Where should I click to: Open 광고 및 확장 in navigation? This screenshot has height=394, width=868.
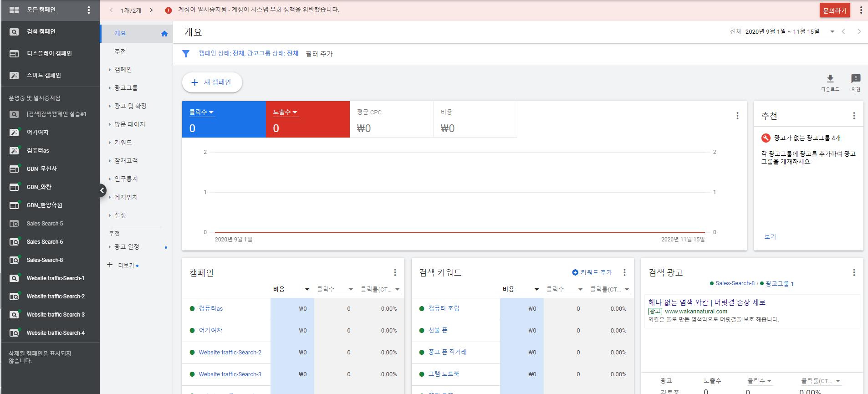point(130,106)
